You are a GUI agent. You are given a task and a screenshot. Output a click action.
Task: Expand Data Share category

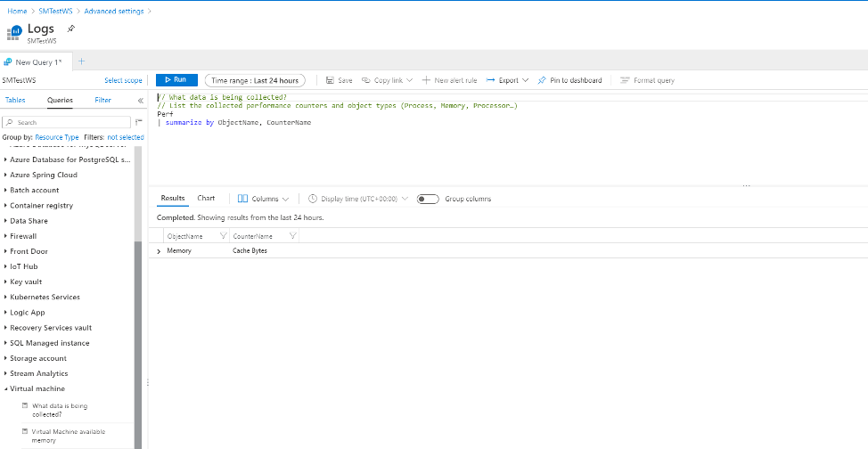(5, 221)
